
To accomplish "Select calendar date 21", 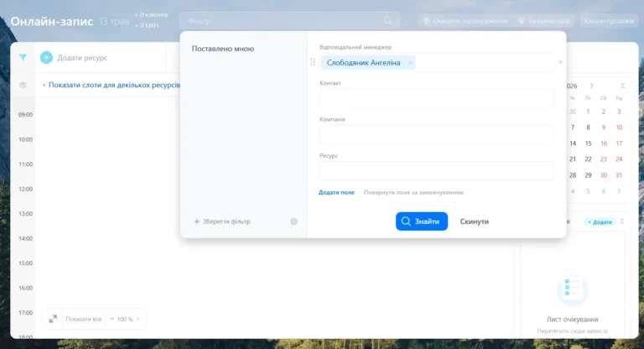I will pos(573,159).
